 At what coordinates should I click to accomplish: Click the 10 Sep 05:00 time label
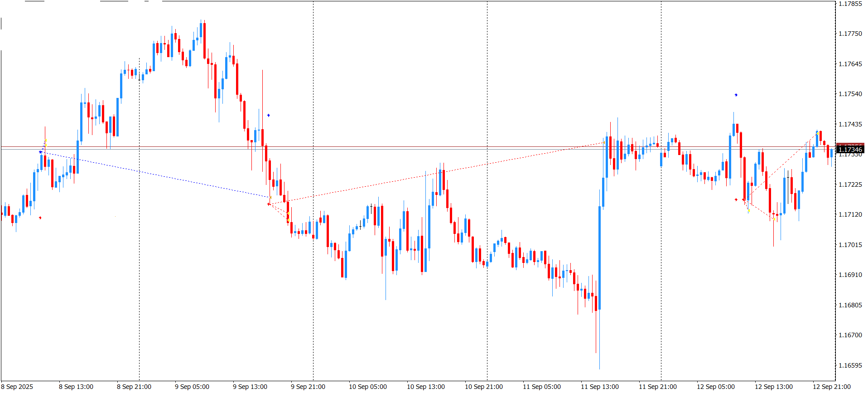pyautogui.click(x=368, y=387)
